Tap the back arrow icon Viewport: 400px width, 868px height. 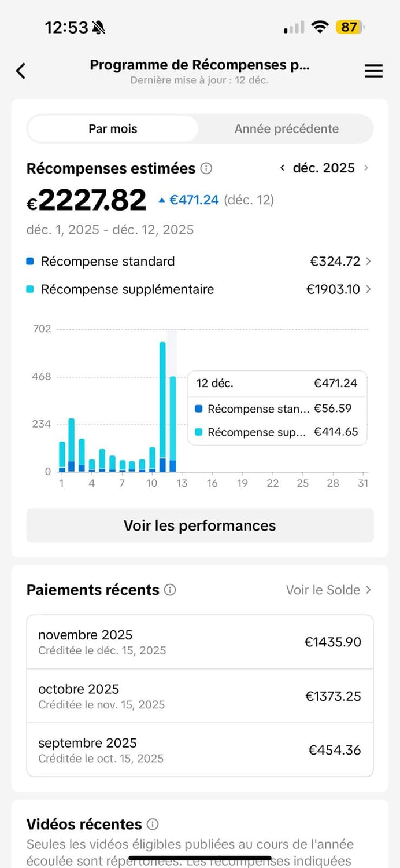coord(21,71)
